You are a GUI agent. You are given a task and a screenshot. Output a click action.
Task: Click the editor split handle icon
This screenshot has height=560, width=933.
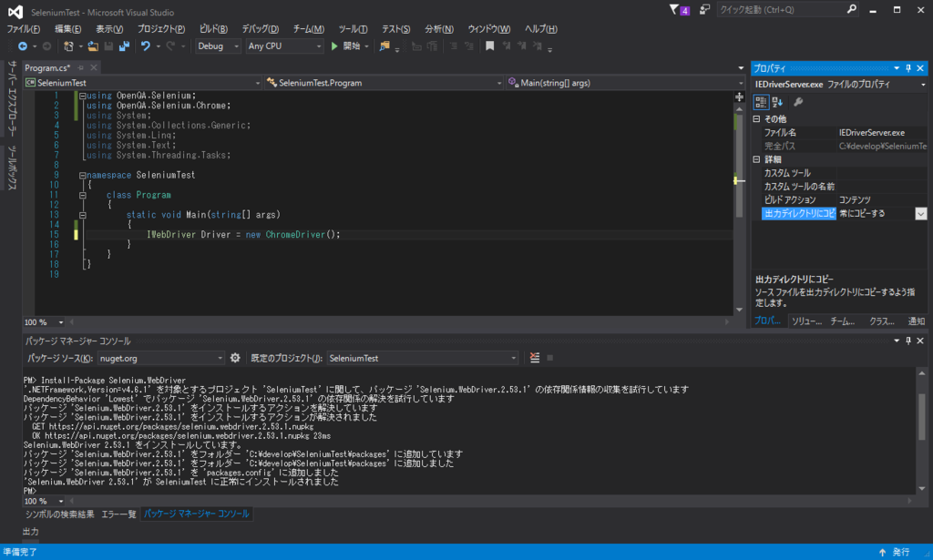(739, 97)
